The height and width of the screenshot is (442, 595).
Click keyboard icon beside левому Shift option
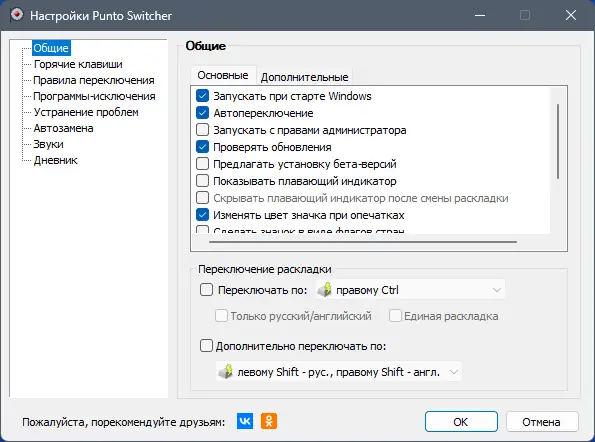click(226, 372)
